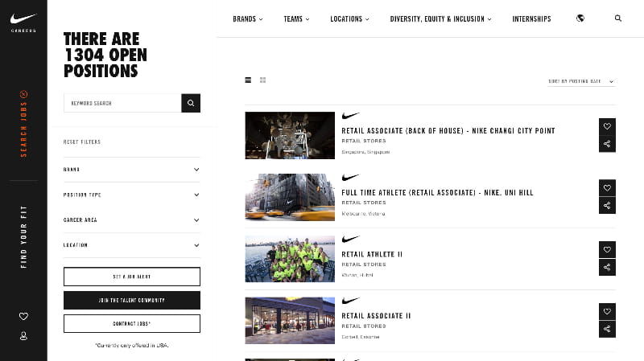Open the Retail Associate II job listing

tap(376, 316)
